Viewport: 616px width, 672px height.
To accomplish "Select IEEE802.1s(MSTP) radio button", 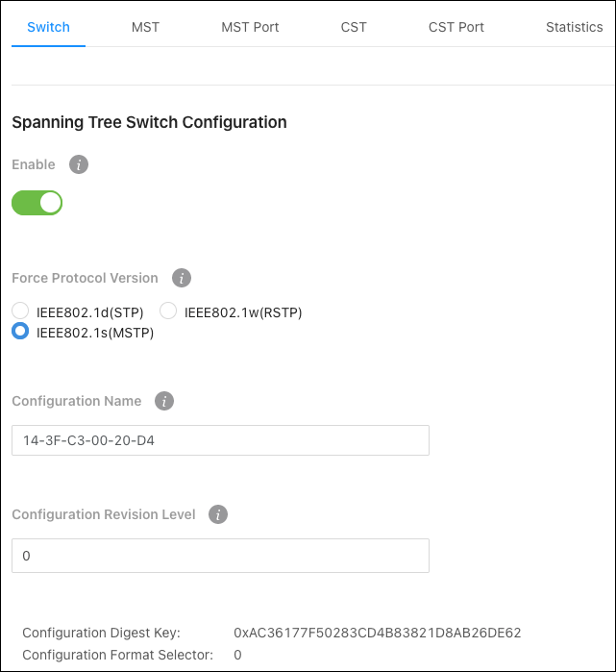I will pos(20,332).
